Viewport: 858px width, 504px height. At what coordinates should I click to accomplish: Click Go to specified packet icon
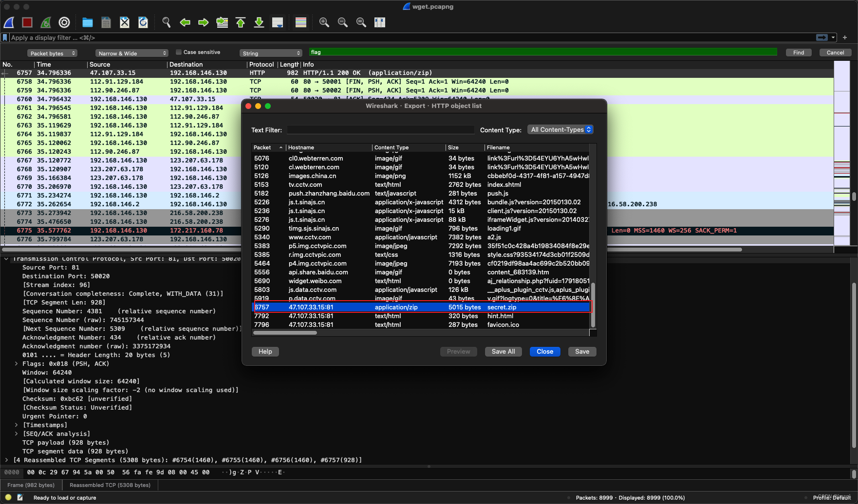pyautogui.click(x=222, y=22)
